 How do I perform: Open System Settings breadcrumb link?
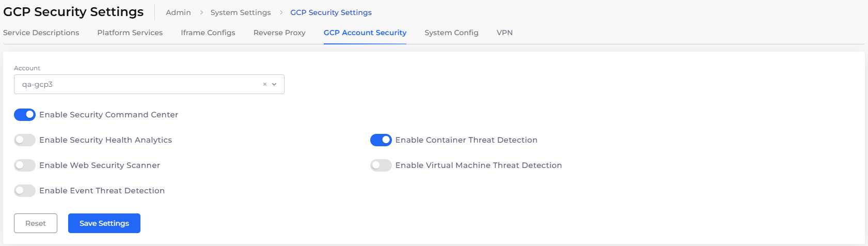pyautogui.click(x=241, y=12)
